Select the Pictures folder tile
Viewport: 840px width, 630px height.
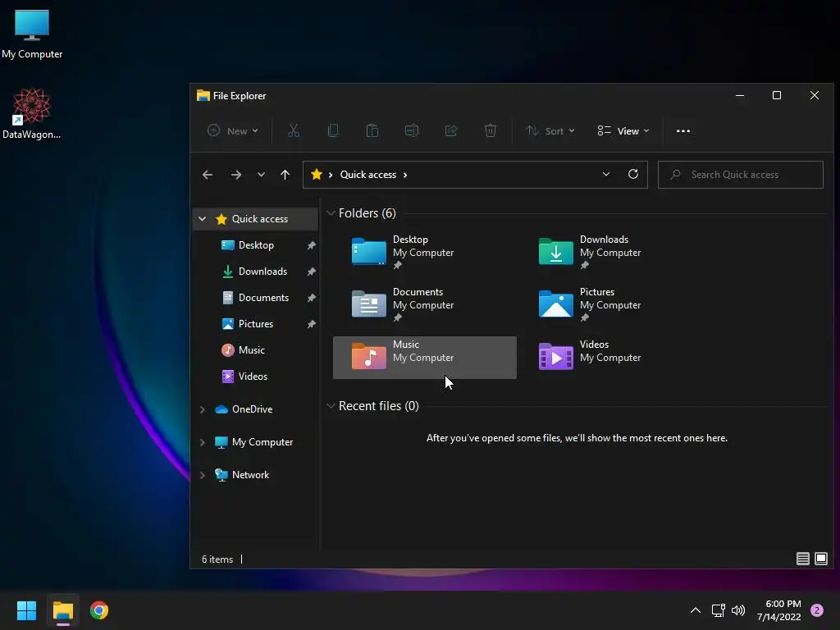[611, 304]
